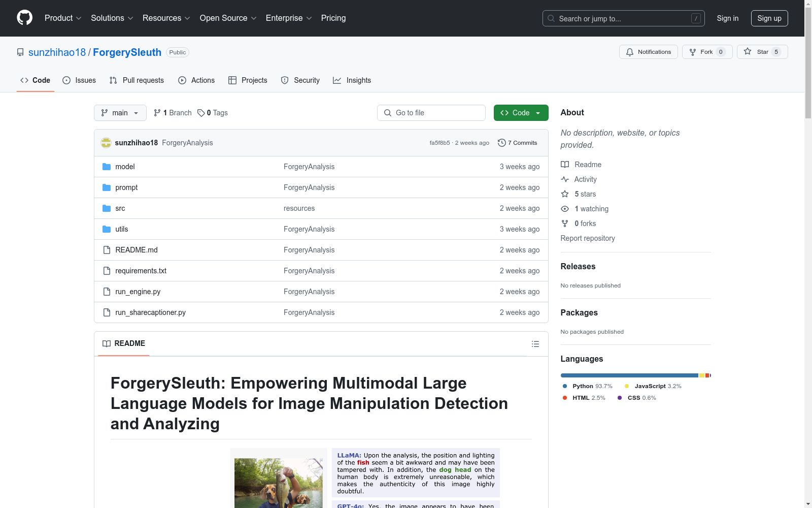
Task: Open the sunzhihao18 owner profile link
Action: click(x=57, y=52)
